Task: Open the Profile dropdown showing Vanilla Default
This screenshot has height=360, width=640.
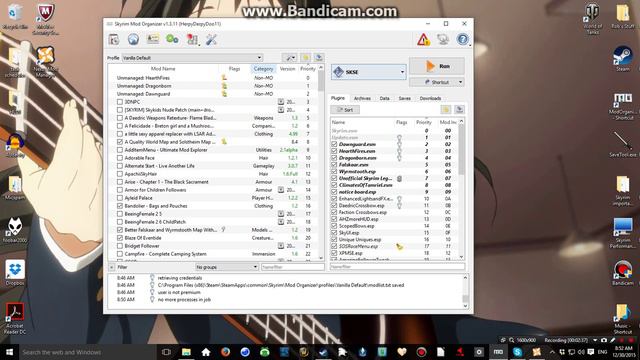Action: pos(192,58)
